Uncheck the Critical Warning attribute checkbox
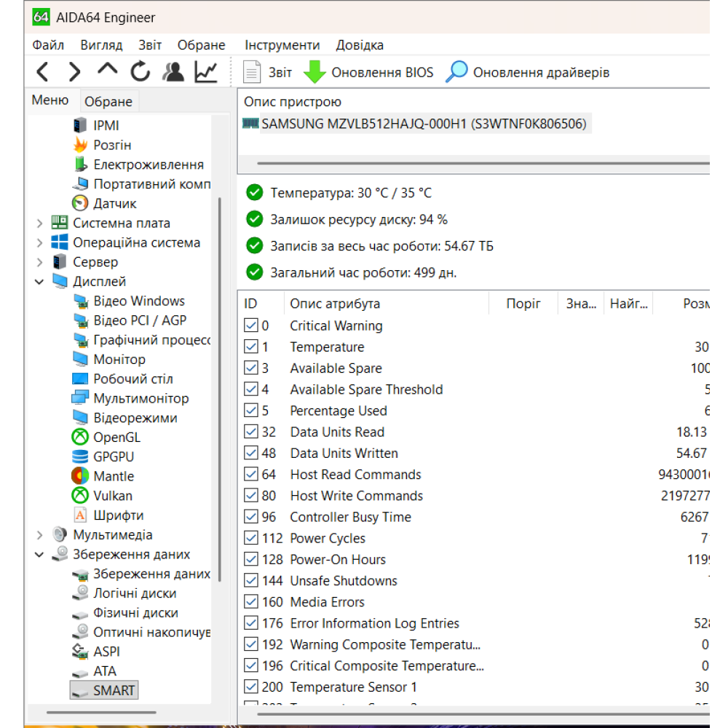728x728 pixels. click(x=251, y=325)
